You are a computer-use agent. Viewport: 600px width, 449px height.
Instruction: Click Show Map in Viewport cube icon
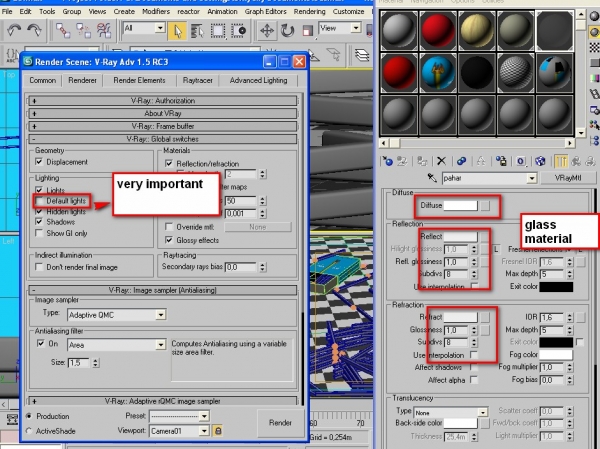pos(540,161)
